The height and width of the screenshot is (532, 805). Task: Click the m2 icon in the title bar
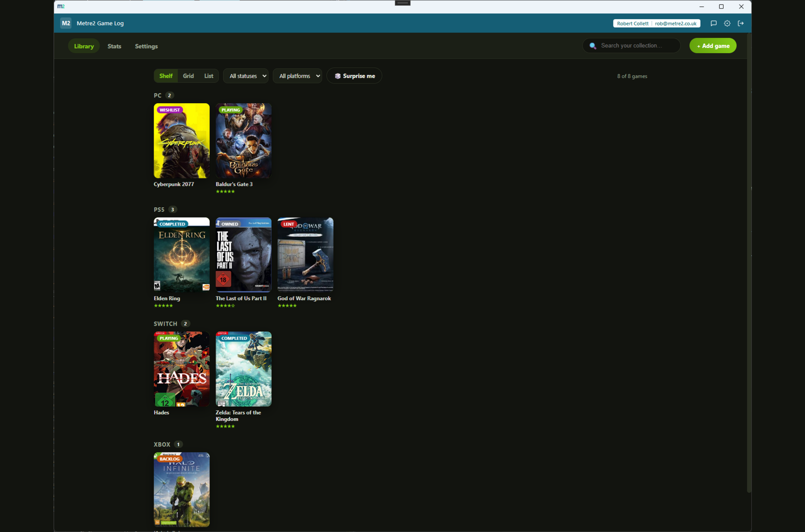pyautogui.click(x=61, y=6)
